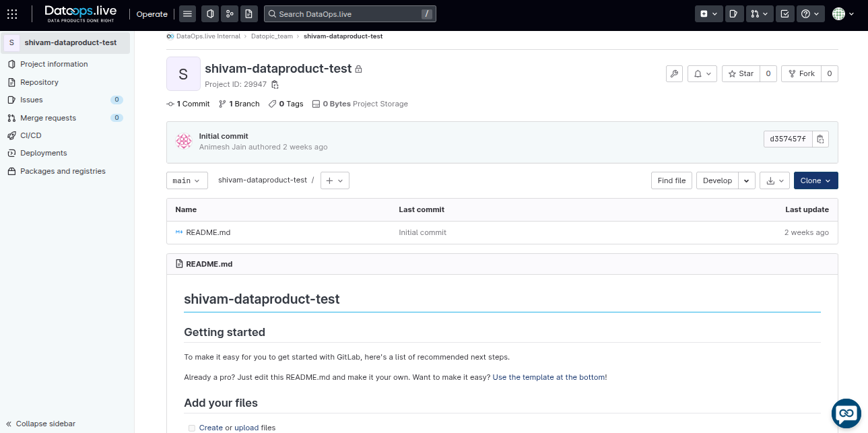Expand the main branch selector
This screenshot has width=868, height=433.
pyautogui.click(x=187, y=180)
